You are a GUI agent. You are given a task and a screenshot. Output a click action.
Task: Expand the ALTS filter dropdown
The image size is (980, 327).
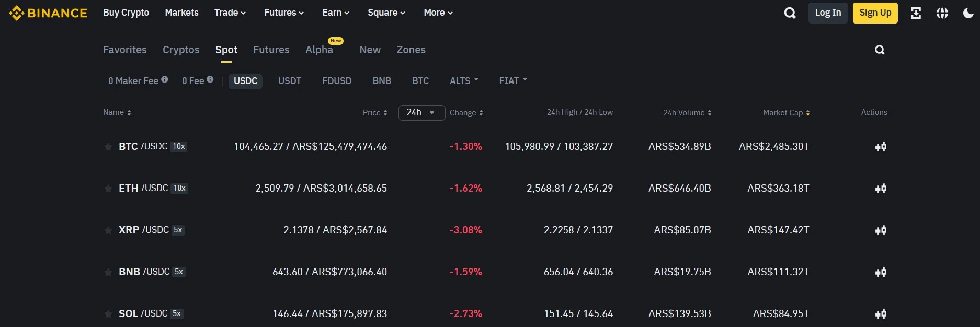pyautogui.click(x=463, y=81)
